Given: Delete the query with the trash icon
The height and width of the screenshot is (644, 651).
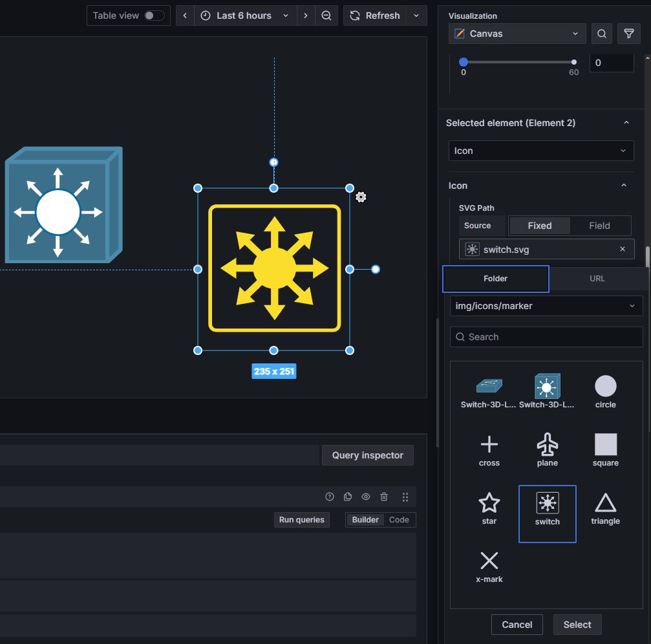Looking at the screenshot, I should (x=384, y=497).
